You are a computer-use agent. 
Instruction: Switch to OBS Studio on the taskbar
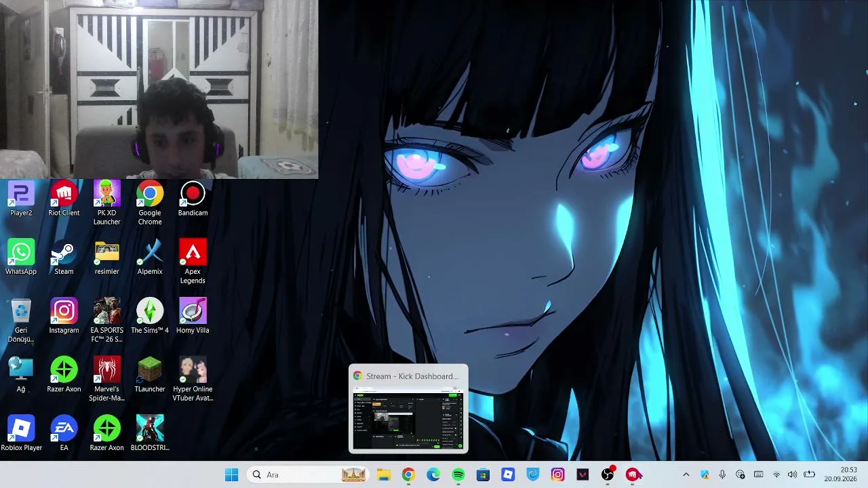point(608,474)
